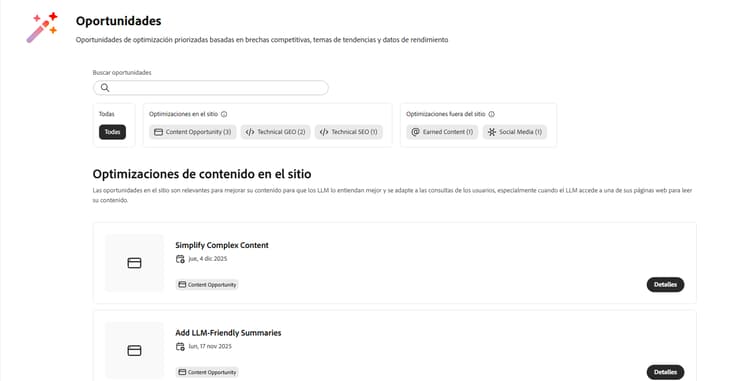Click the calendar icon beside lun, 17 nov 2025
The height and width of the screenshot is (381, 750).
pyautogui.click(x=180, y=347)
